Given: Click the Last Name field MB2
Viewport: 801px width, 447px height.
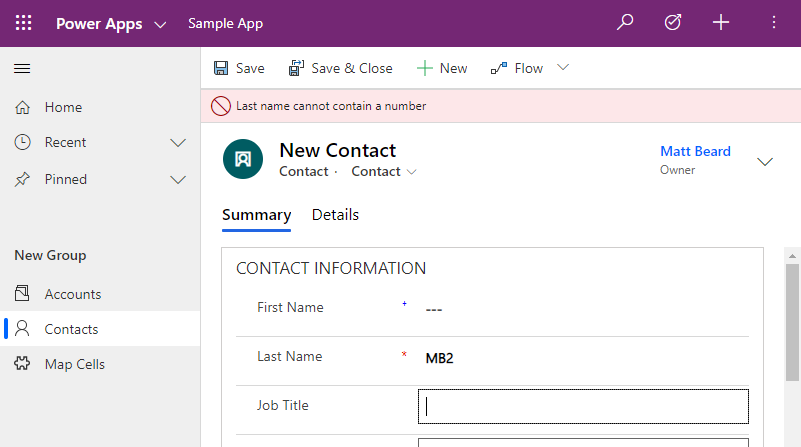Looking at the screenshot, I should tap(439, 358).
